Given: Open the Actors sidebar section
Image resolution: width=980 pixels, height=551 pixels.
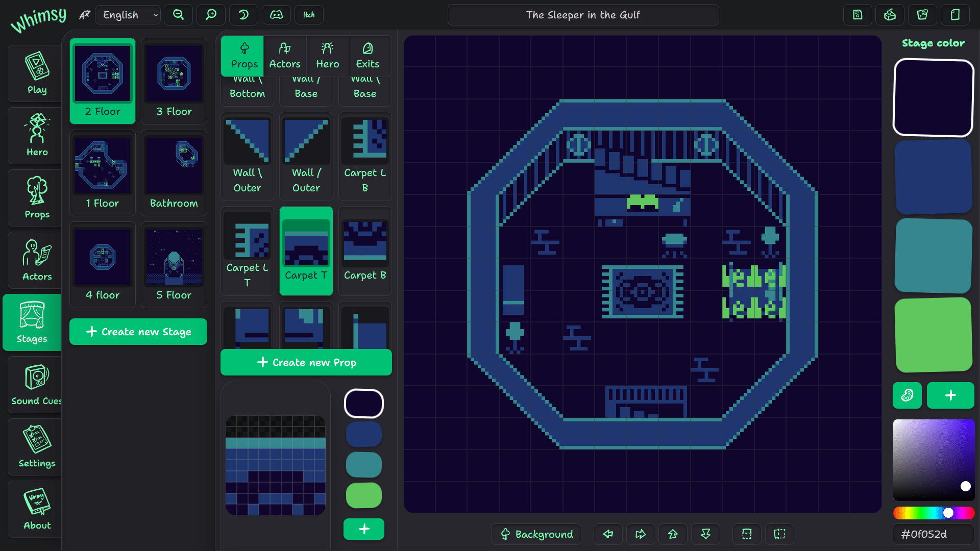Looking at the screenshot, I should [x=37, y=260].
